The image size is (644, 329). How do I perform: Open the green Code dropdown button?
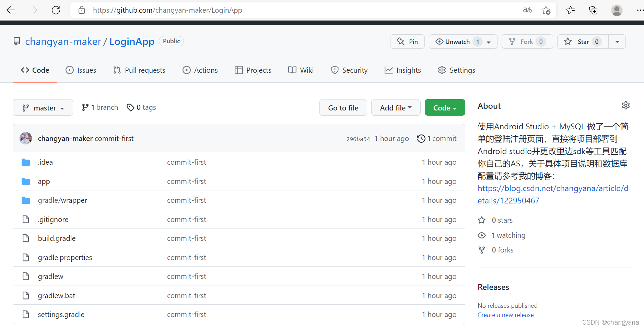click(445, 108)
